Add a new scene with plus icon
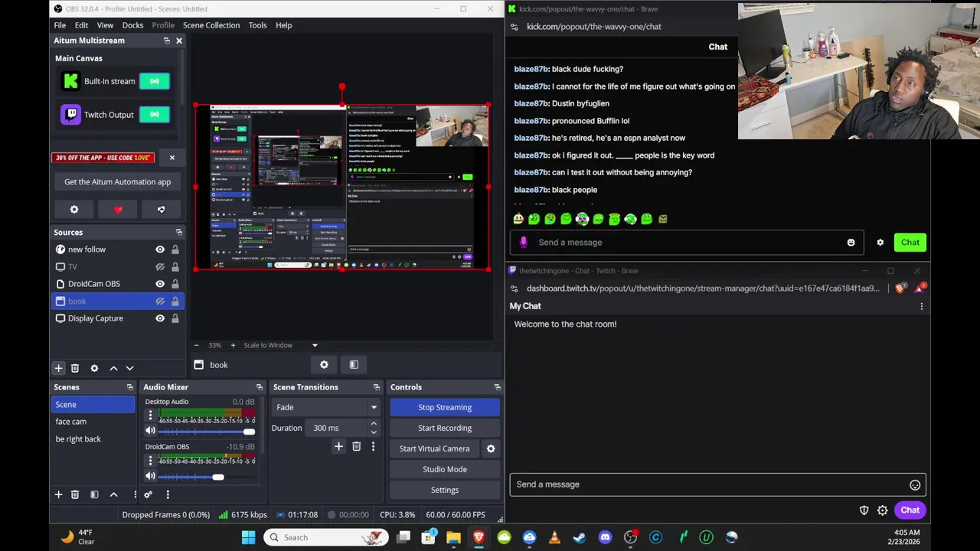980x551 pixels. pyautogui.click(x=58, y=494)
